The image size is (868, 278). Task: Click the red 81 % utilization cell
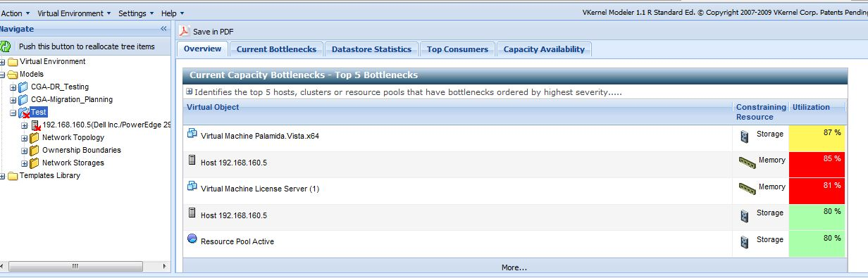(x=817, y=191)
